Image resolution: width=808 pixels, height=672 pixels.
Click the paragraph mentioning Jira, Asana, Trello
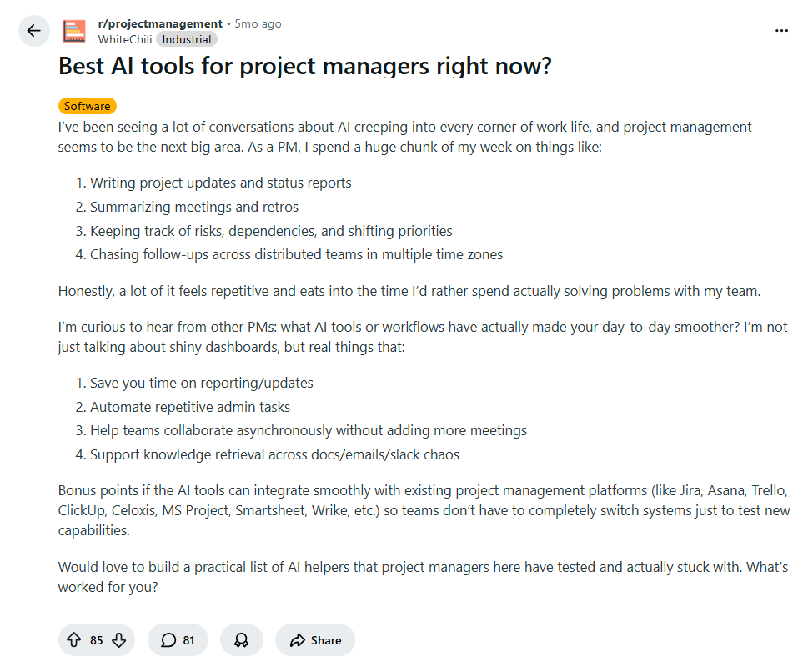[x=424, y=509]
